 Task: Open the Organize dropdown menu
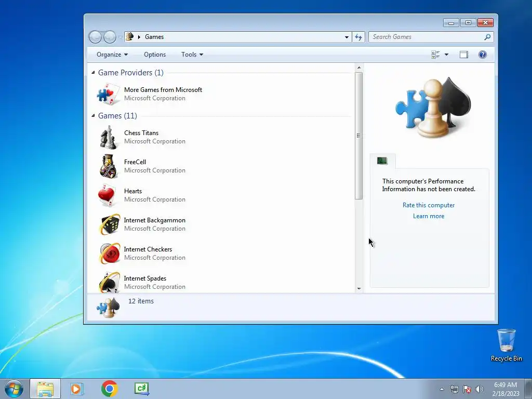click(x=112, y=55)
